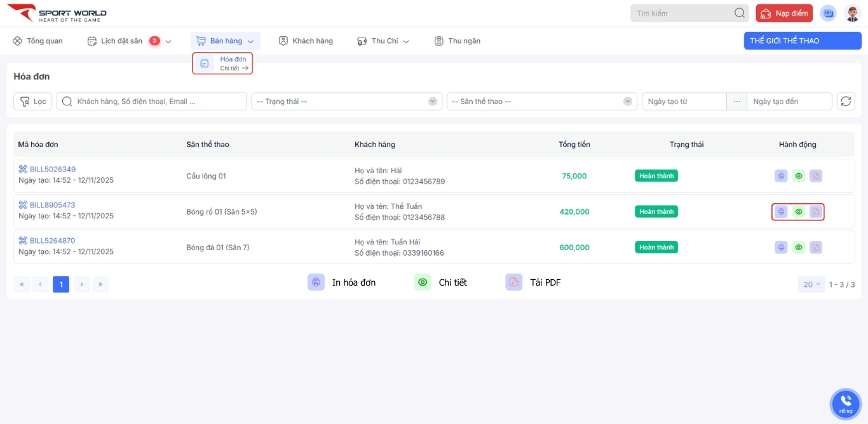868x424 pixels.
Task: Click the Ngày tạo từ date field
Action: tap(684, 102)
